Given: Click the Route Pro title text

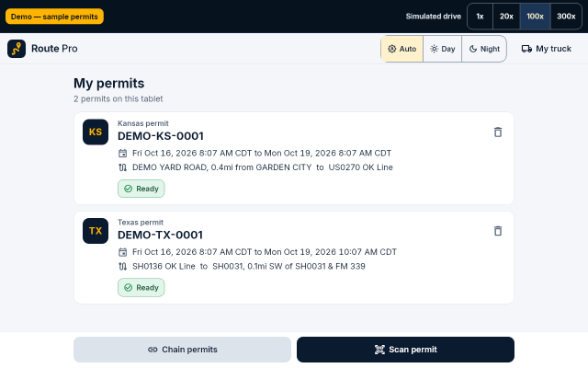Looking at the screenshot, I should coord(54,49).
